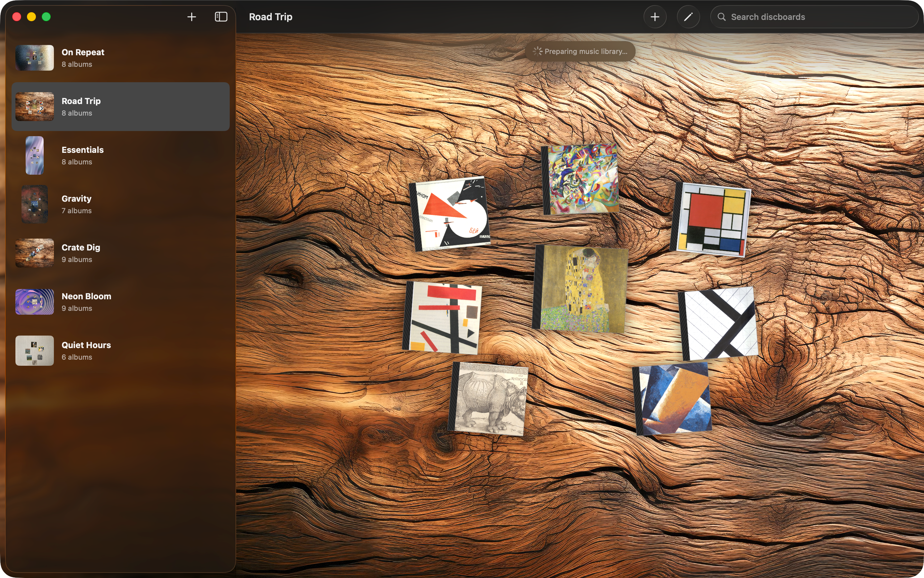This screenshot has height=578, width=924.
Task: Select the rhinoceros engraving album cover
Action: 489,399
